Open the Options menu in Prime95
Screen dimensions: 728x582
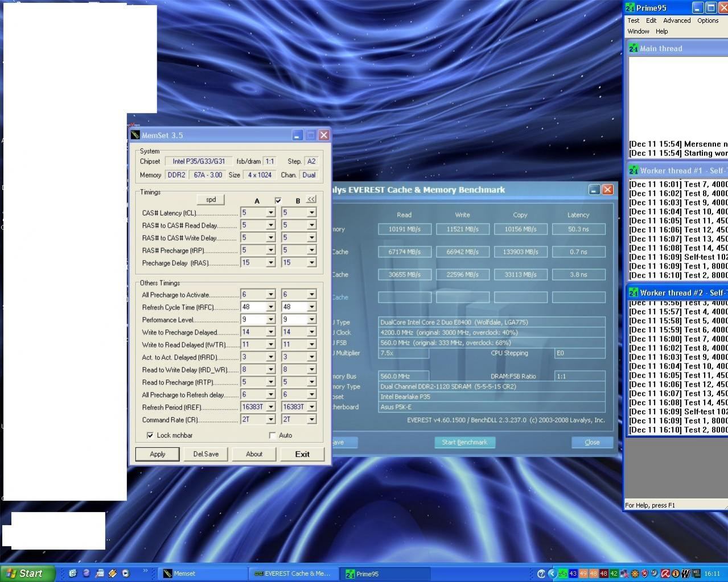(x=708, y=20)
